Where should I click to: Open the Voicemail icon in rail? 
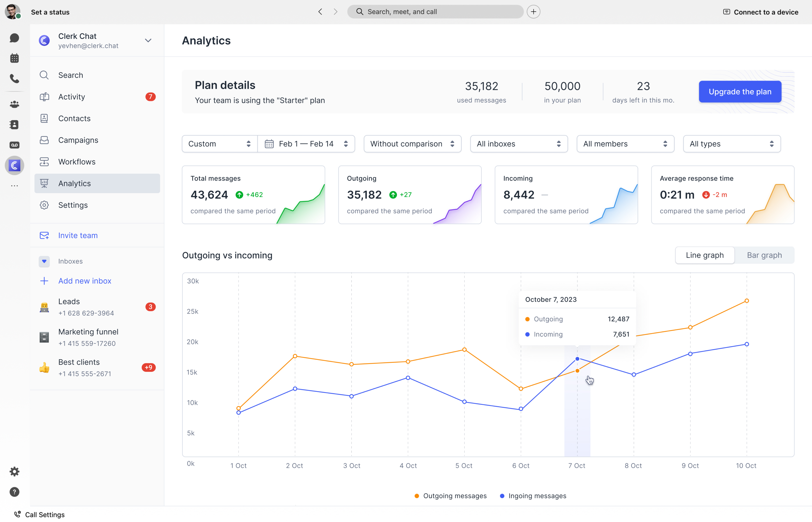[x=14, y=145]
